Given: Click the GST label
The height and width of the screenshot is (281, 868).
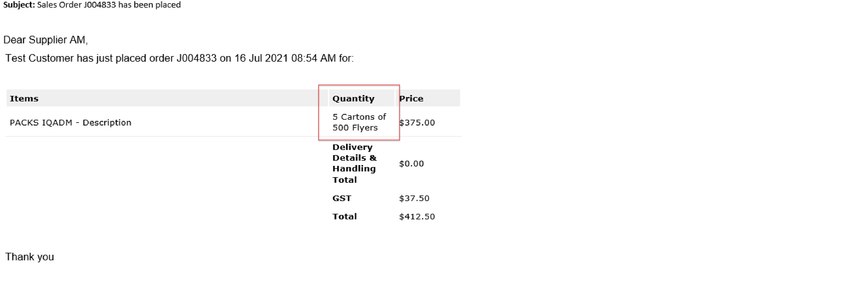Looking at the screenshot, I should [x=342, y=198].
